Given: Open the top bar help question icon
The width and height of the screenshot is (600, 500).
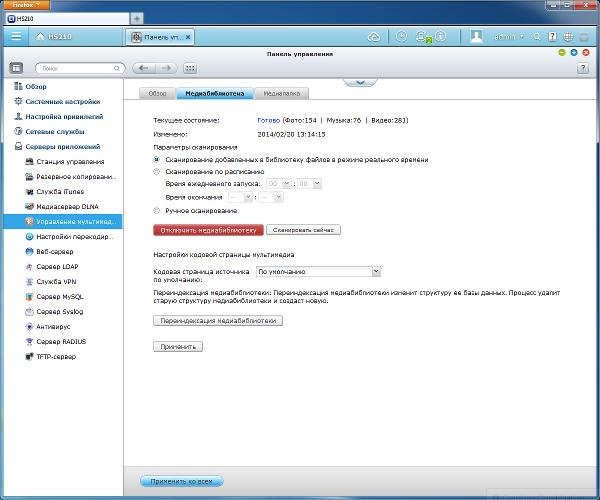Looking at the screenshot, I should tap(552, 37).
